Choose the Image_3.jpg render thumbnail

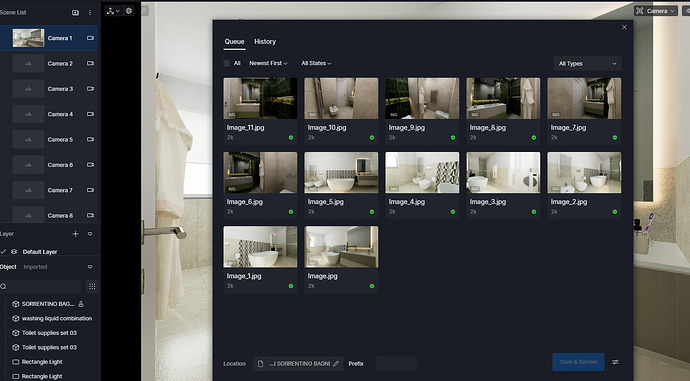pyautogui.click(x=503, y=172)
